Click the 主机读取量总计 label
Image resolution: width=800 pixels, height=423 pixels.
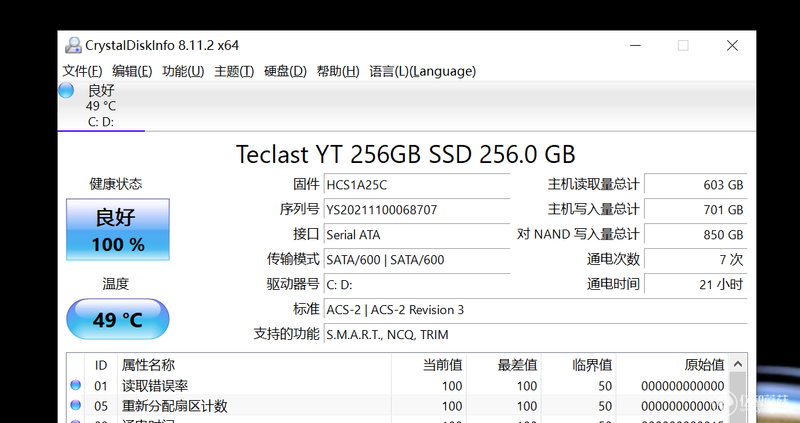click(593, 184)
